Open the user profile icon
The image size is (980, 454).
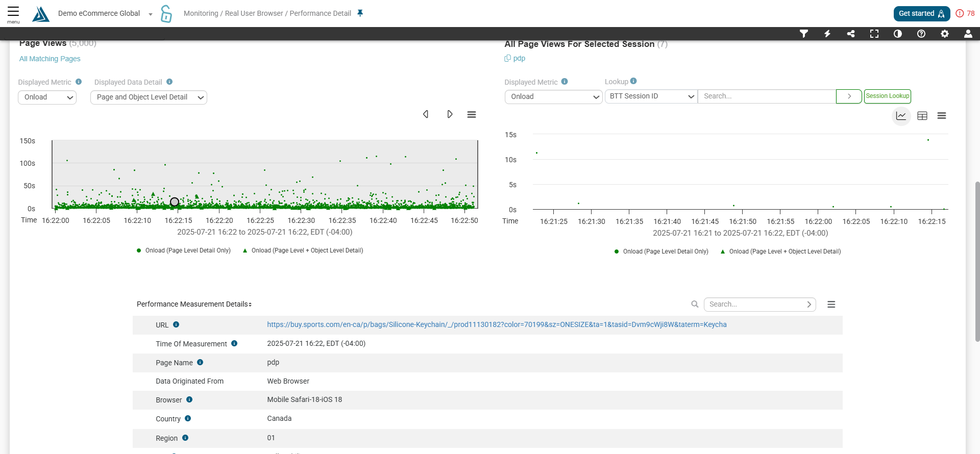click(968, 34)
